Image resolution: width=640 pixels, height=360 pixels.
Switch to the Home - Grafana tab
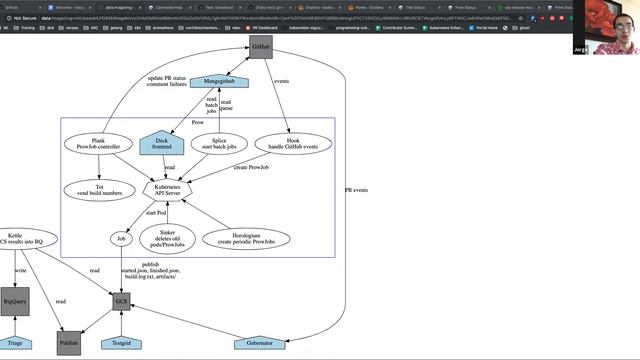point(369,7)
